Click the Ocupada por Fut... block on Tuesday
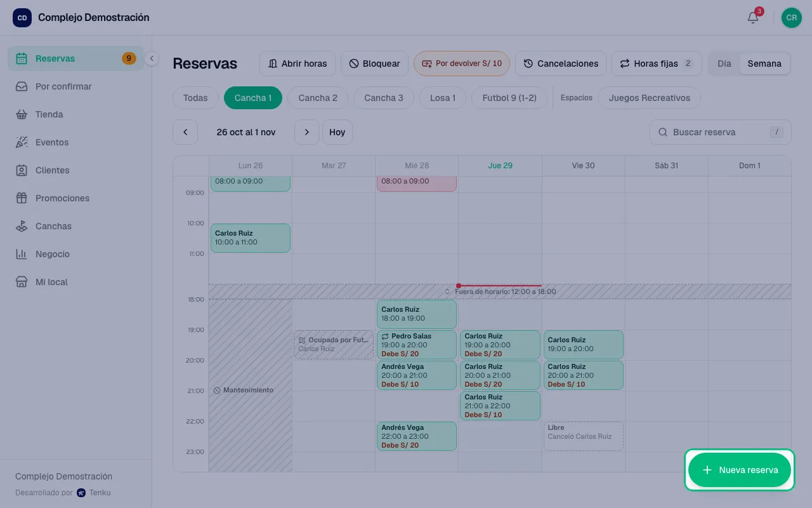Image resolution: width=812 pixels, height=508 pixels. 334,345
